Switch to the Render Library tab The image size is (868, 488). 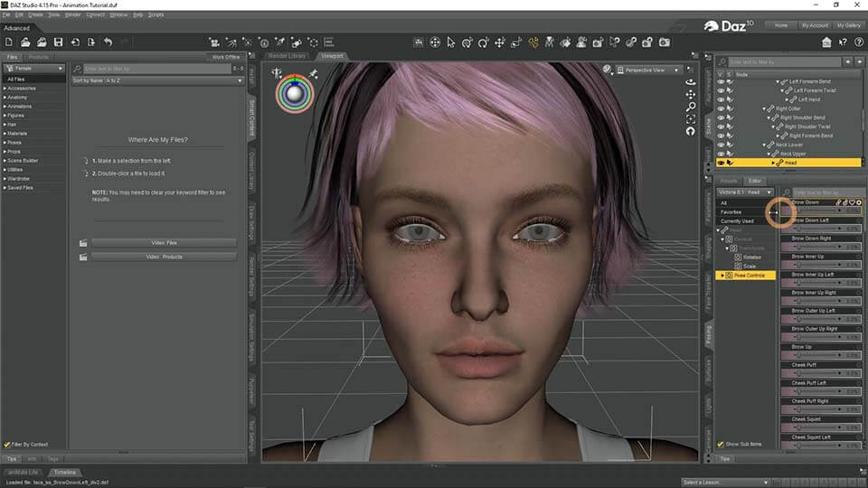pos(287,56)
